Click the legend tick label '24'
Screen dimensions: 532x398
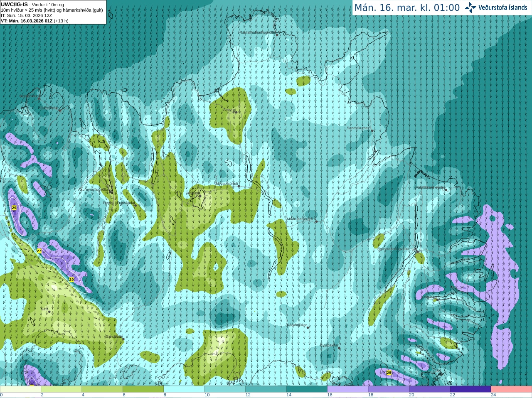493,395
